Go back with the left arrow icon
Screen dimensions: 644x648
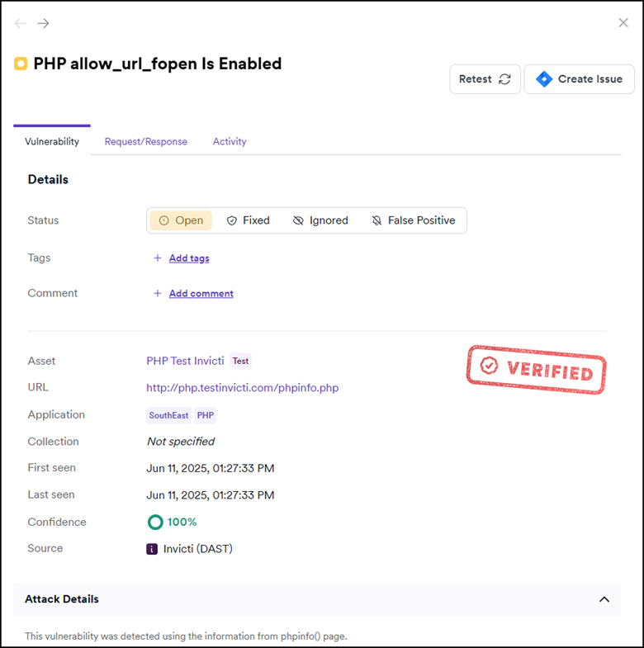coord(21,23)
